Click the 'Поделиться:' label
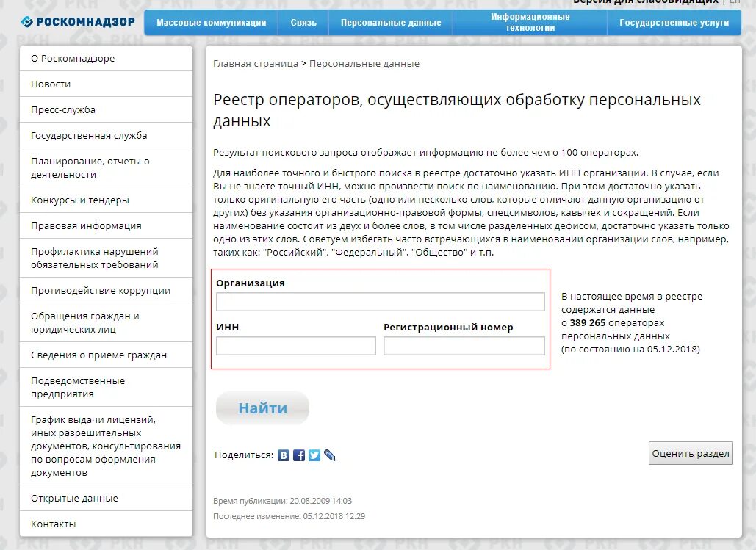The width and height of the screenshot is (756, 550). point(244,455)
